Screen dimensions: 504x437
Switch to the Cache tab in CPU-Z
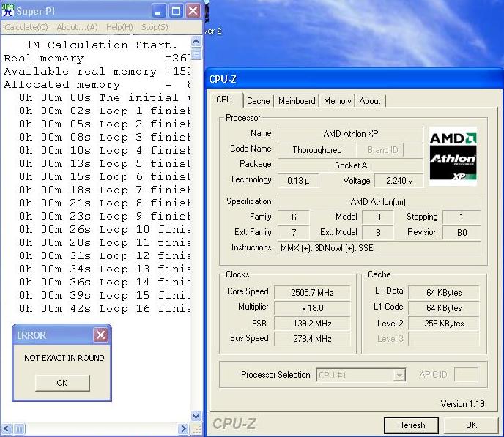coord(259,101)
